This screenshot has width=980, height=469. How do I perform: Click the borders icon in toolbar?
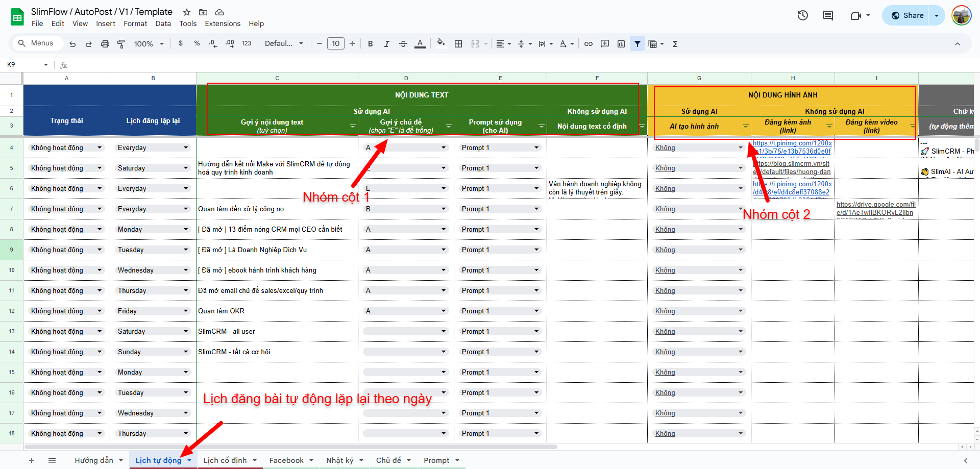point(458,44)
